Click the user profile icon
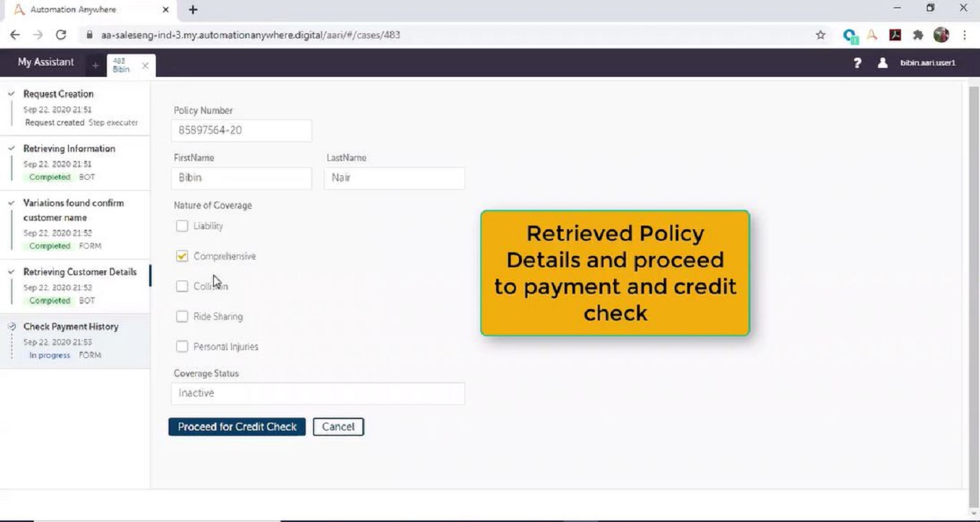 (x=882, y=63)
